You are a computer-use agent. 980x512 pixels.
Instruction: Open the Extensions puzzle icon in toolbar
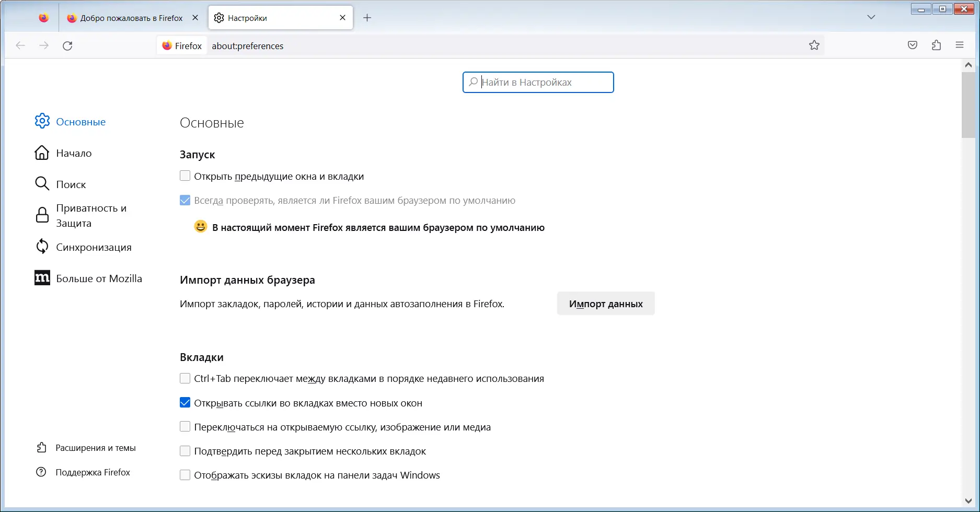(936, 45)
